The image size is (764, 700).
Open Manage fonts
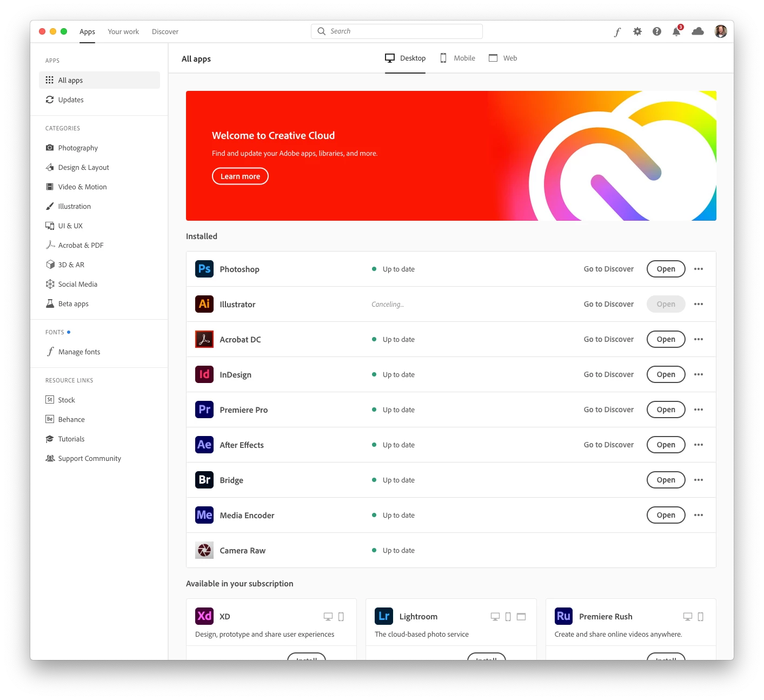(99, 352)
